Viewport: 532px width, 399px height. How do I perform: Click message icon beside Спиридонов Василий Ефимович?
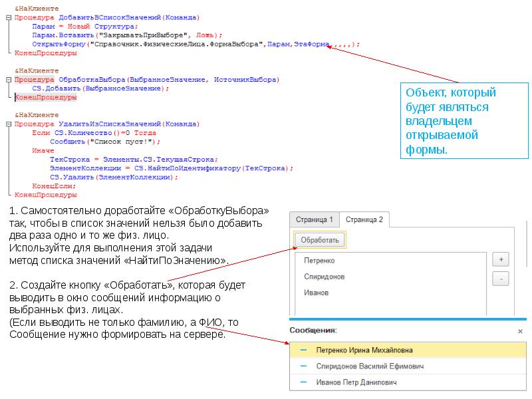(x=305, y=366)
